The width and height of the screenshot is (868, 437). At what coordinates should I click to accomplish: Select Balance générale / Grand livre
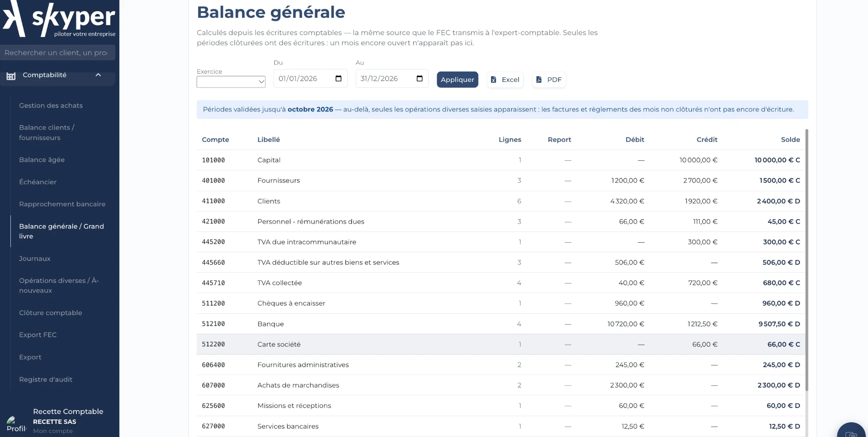click(62, 231)
